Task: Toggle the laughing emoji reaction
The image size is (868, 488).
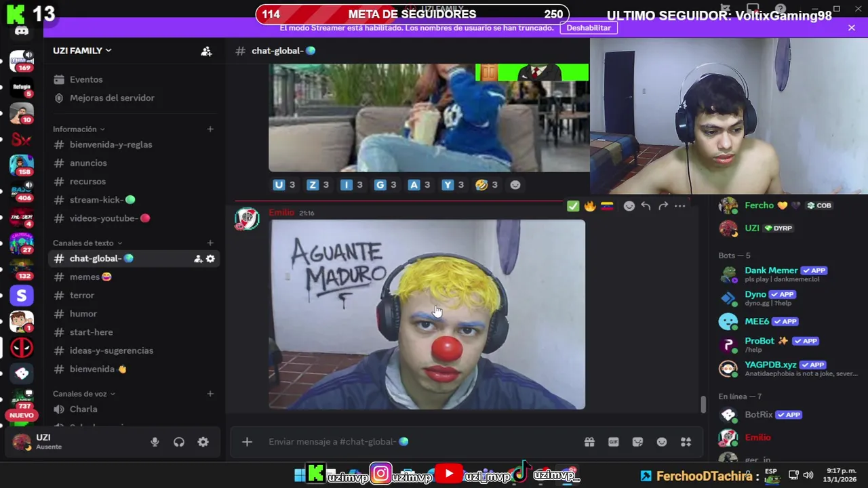Action: (488, 184)
